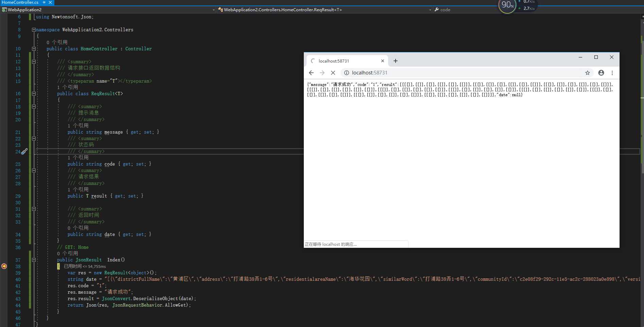This screenshot has height=327, width=644.
Task: Click 'JsonRequestBehavior.AllowGet' on line 44
Action: pos(150,305)
